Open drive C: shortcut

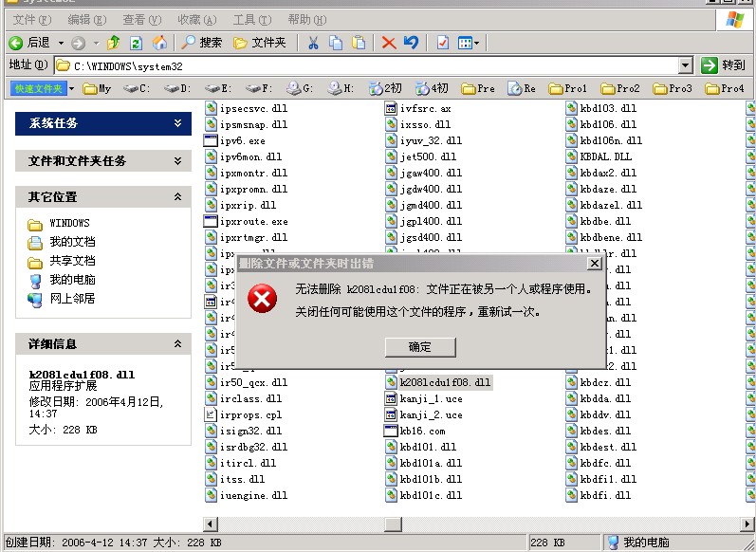point(137,89)
